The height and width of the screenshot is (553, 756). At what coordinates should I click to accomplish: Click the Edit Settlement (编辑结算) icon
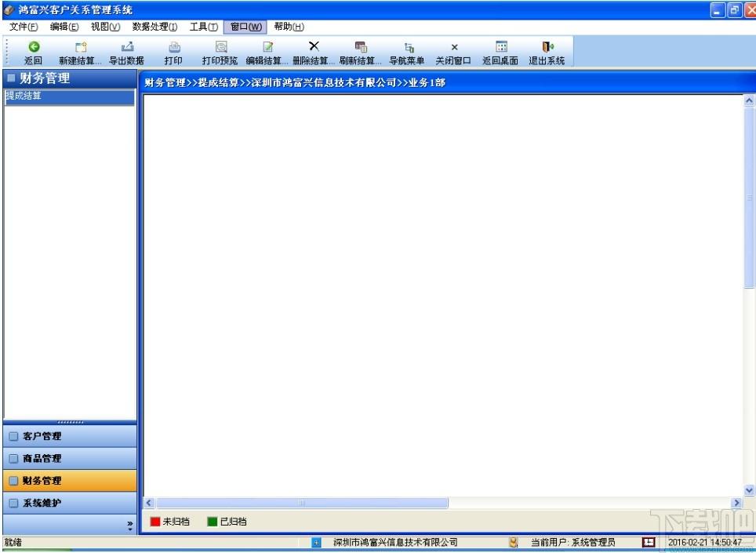pyautogui.click(x=267, y=47)
